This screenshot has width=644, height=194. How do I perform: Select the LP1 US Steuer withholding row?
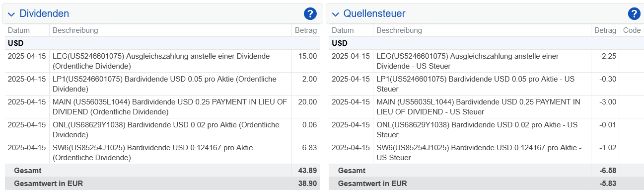tap(486, 84)
